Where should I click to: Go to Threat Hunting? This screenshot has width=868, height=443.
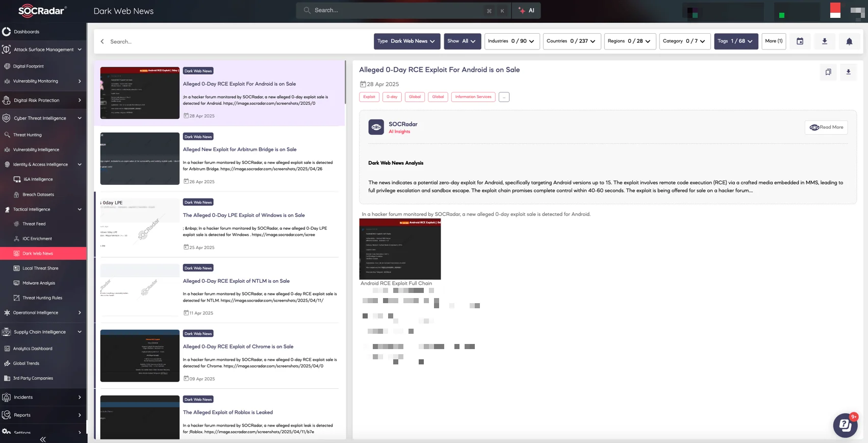(28, 135)
